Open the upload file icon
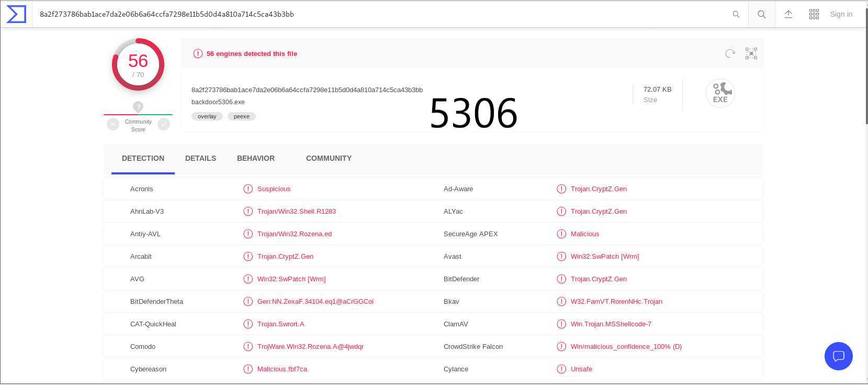 point(788,15)
